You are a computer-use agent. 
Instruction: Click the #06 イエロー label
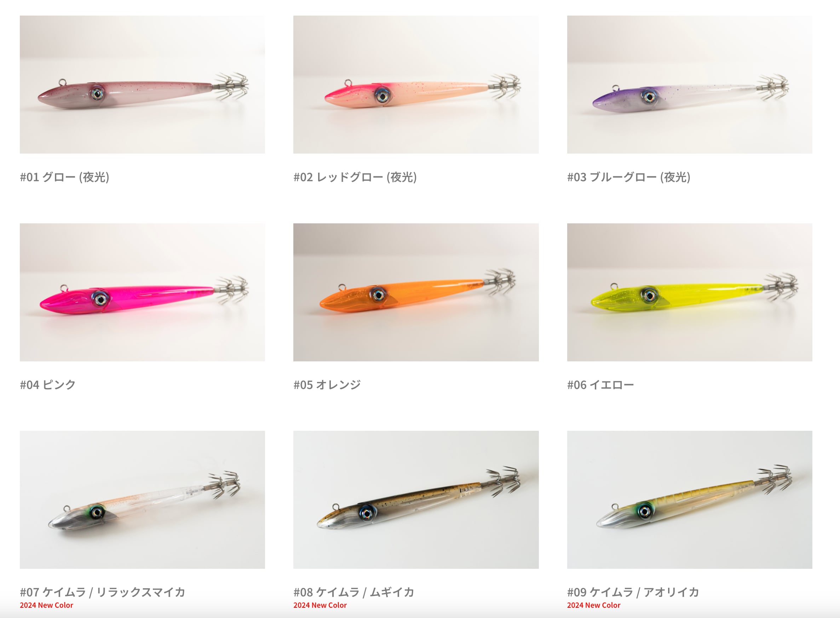[x=600, y=384]
